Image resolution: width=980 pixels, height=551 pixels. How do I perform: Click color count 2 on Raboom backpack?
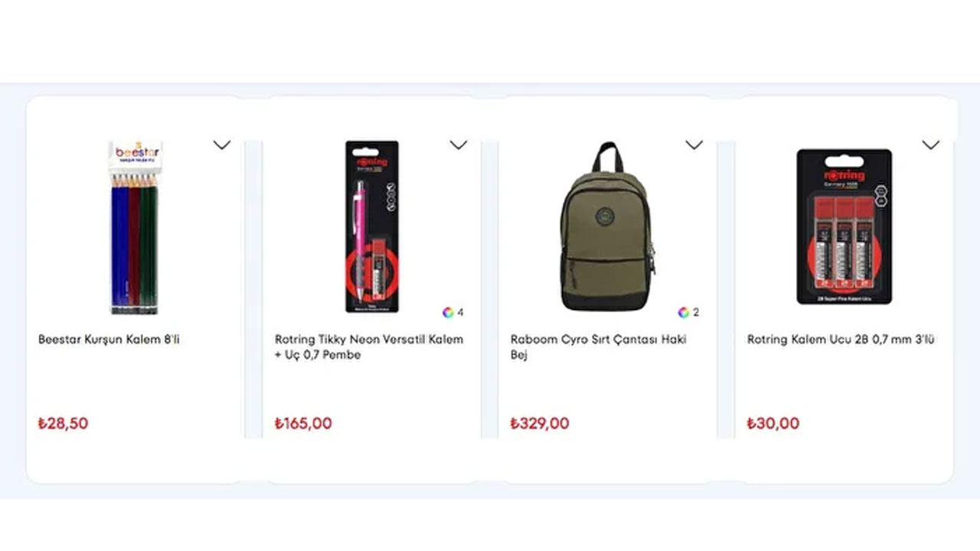(696, 312)
